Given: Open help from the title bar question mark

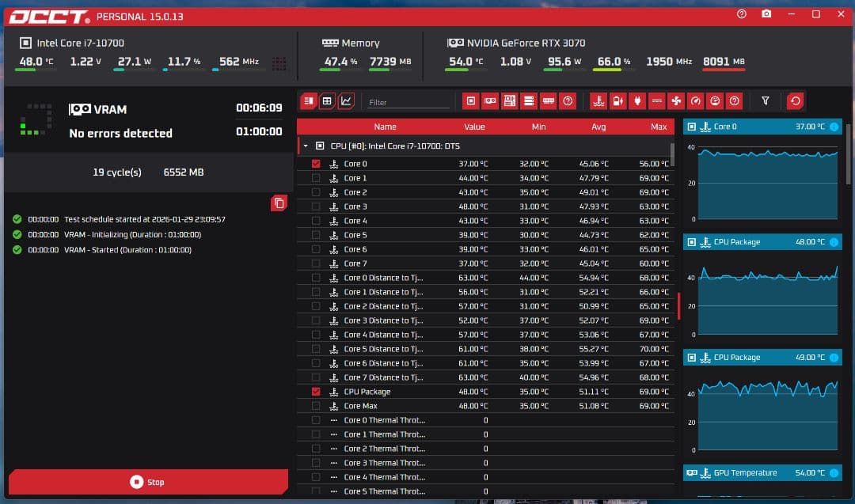Looking at the screenshot, I should [x=742, y=14].
